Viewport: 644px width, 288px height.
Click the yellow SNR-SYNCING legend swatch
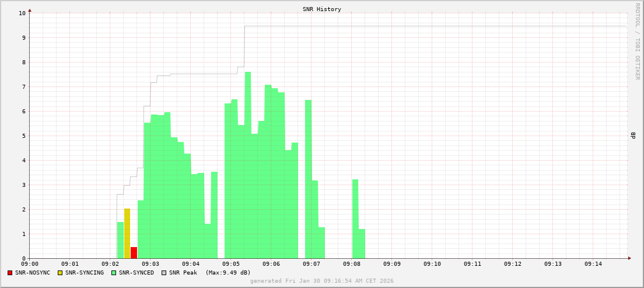(x=60, y=273)
